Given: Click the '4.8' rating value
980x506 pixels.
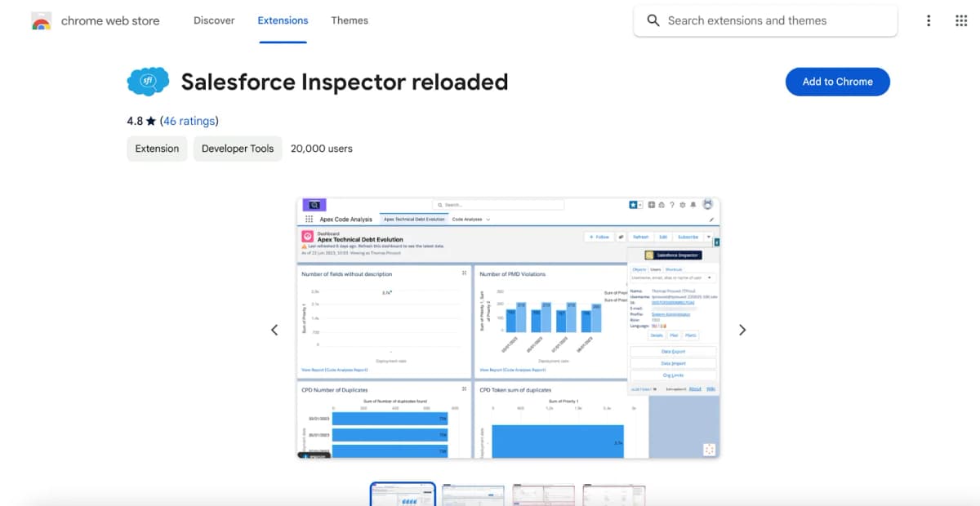Looking at the screenshot, I should pyautogui.click(x=135, y=121).
